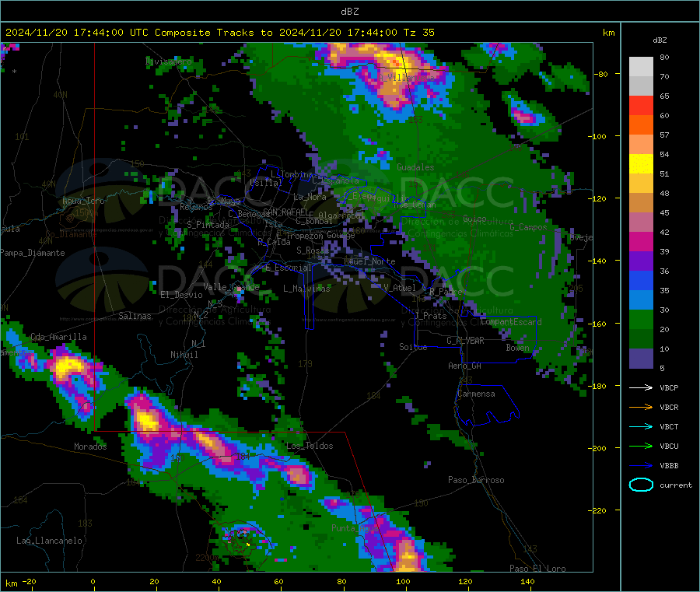Image resolution: width=700 pixels, height=592 pixels.
Task: Click the 'Los_Toldos' map label
Action: pyautogui.click(x=310, y=446)
